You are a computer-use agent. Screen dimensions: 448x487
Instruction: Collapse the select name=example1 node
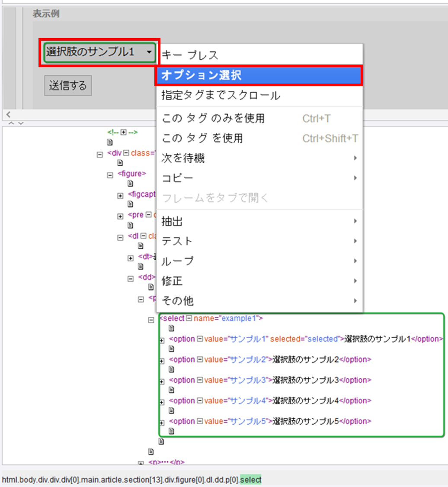coord(151,320)
